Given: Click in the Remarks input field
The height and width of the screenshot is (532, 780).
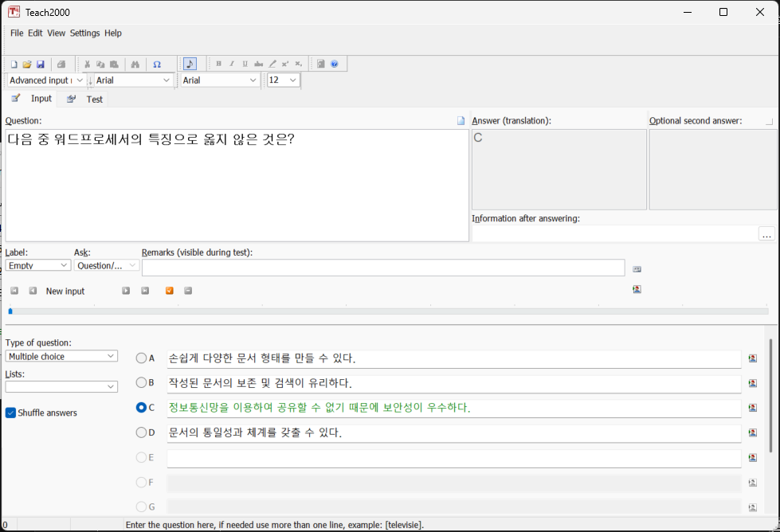Looking at the screenshot, I should click(x=382, y=268).
